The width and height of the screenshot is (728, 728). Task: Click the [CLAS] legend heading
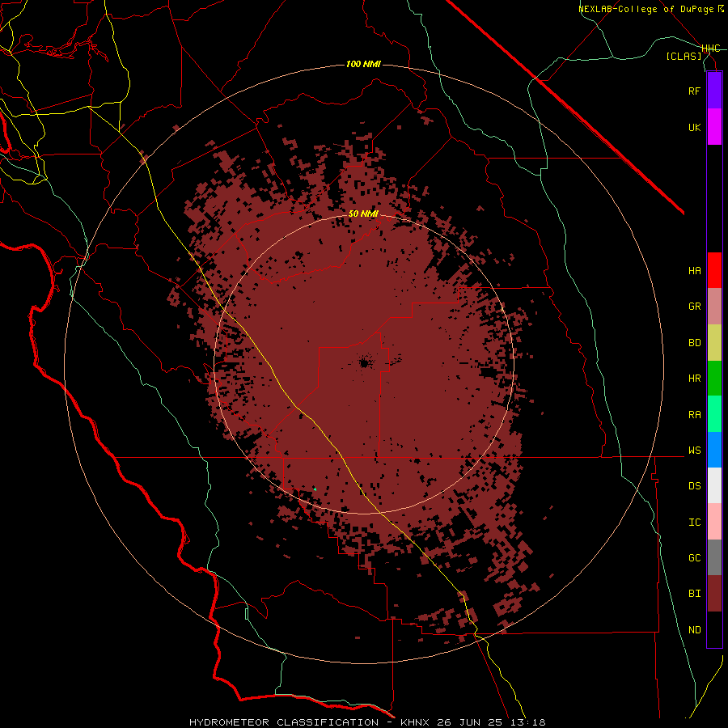[684, 56]
